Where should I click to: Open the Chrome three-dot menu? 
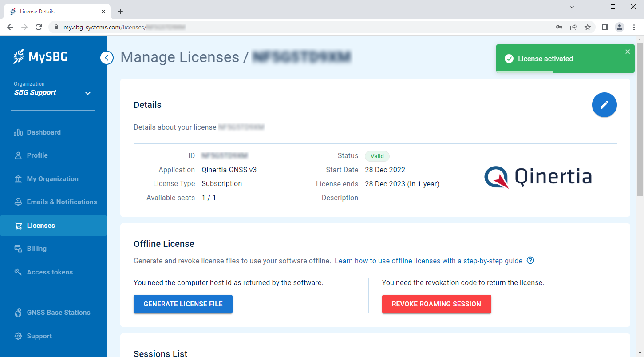[633, 27]
